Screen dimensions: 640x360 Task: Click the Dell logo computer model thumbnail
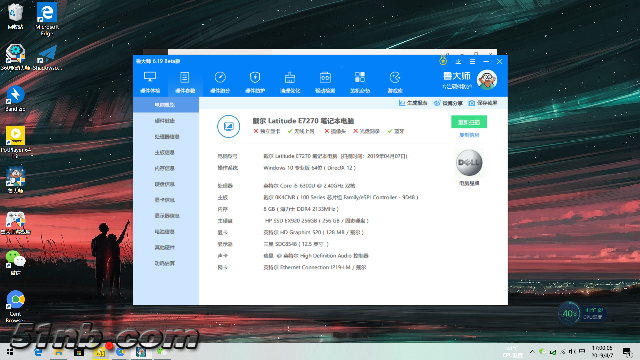469,163
